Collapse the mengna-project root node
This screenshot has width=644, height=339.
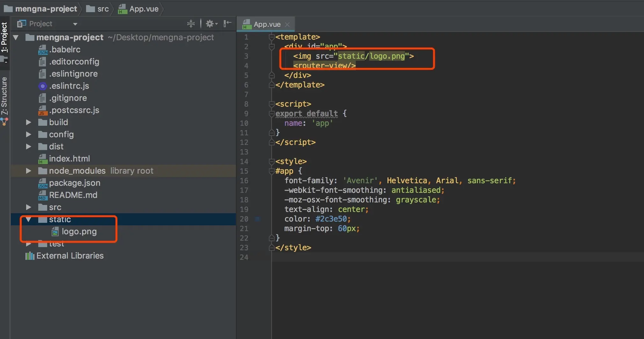point(16,38)
